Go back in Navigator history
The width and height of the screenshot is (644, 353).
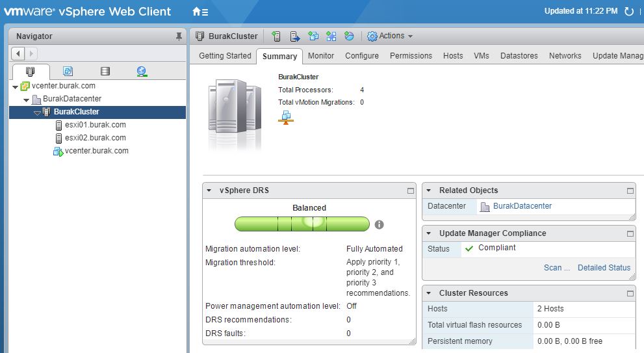18,53
